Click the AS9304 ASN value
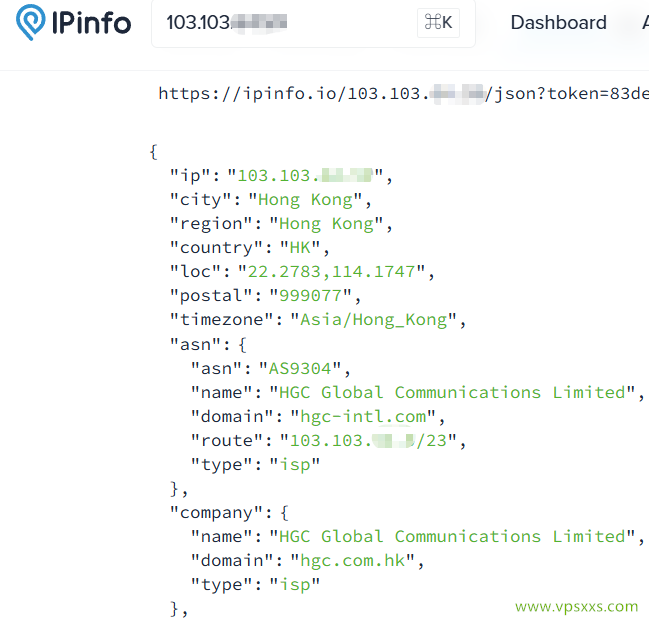Viewport: 649px width, 624px height. pyautogui.click(x=305, y=368)
